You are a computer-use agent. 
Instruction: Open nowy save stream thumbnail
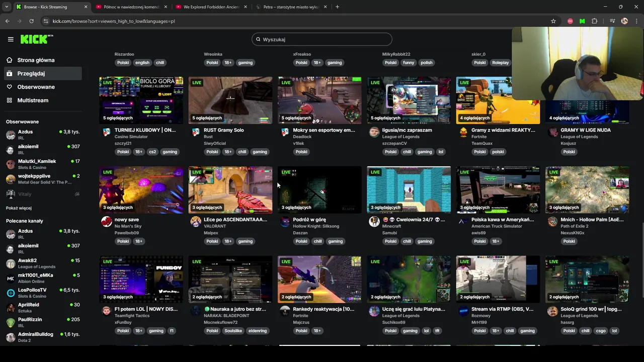click(x=141, y=190)
